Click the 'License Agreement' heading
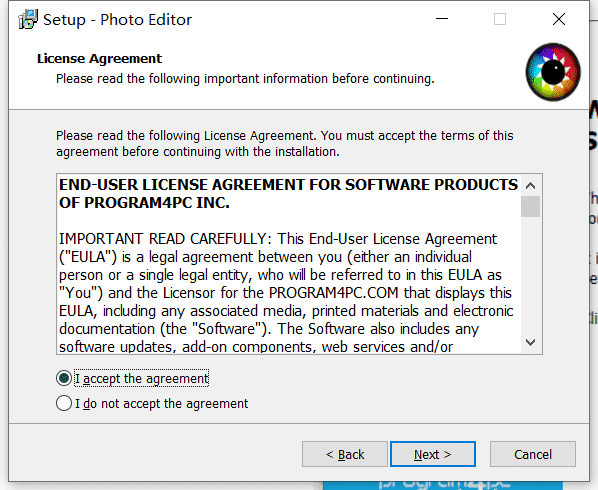Screen dimensions: 598x490 (100, 59)
